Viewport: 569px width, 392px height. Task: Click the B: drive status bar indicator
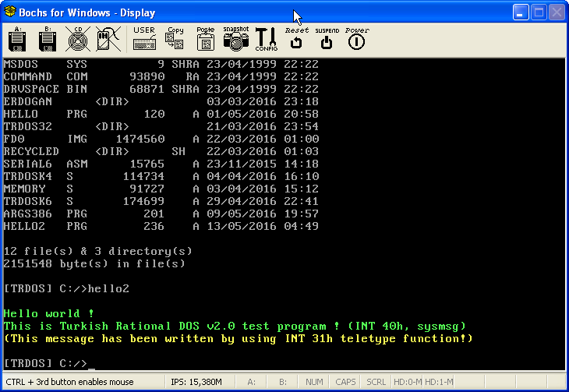pos(283,382)
